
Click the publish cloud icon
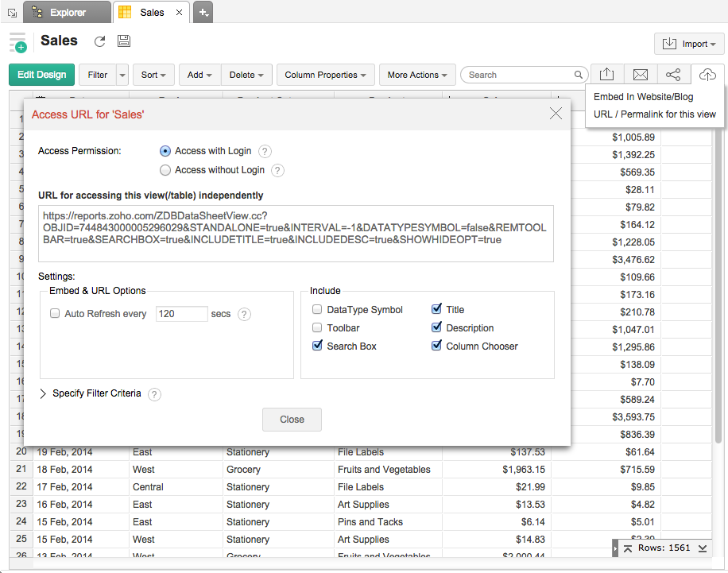click(707, 75)
